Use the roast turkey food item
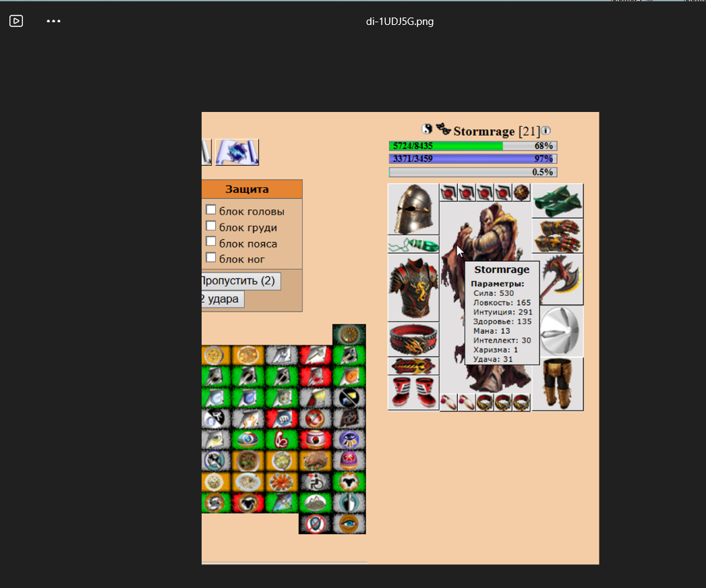The image size is (706, 588). pos(315,461)
